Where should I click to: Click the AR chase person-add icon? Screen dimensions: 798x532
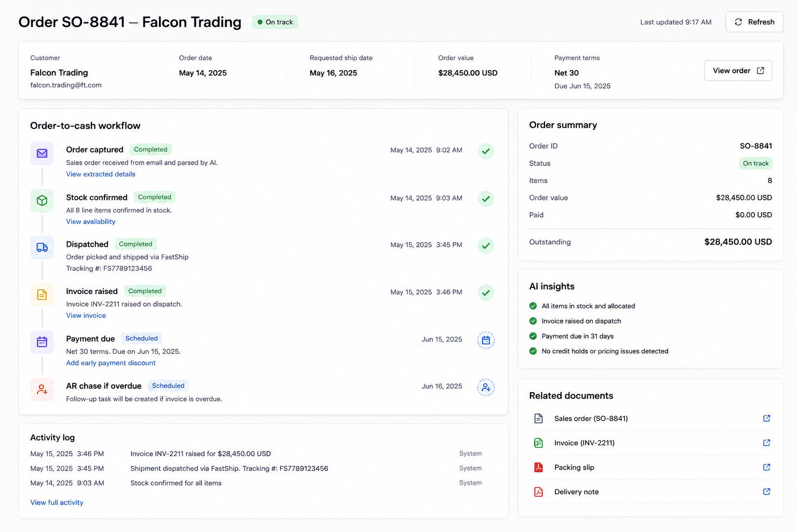pos(42,389)
